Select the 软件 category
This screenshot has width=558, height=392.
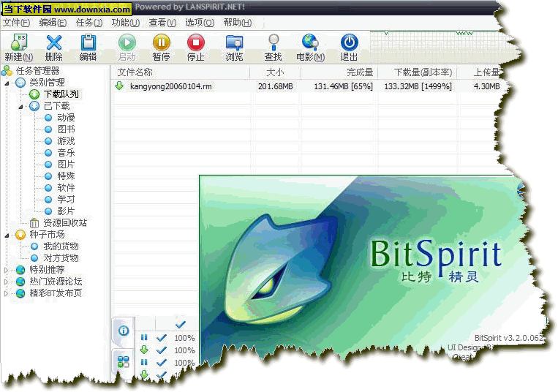[66, 188]
